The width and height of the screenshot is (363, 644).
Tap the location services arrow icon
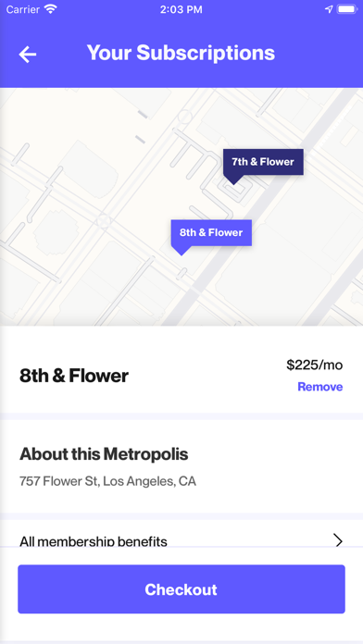point(329,9)
